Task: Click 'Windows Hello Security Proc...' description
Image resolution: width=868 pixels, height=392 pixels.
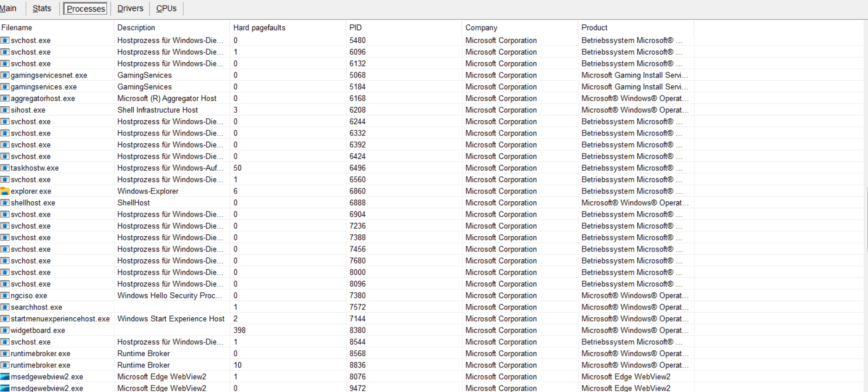Action: click(170, 296)
